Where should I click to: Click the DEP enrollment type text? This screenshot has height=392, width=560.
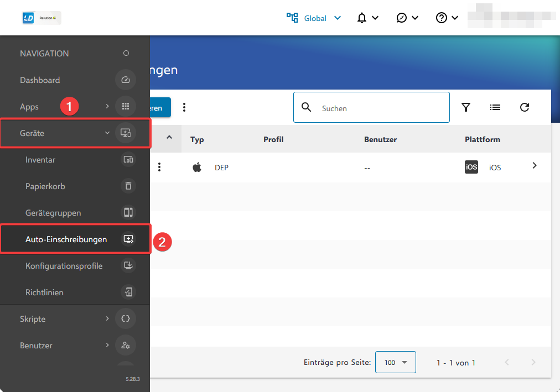221,168
